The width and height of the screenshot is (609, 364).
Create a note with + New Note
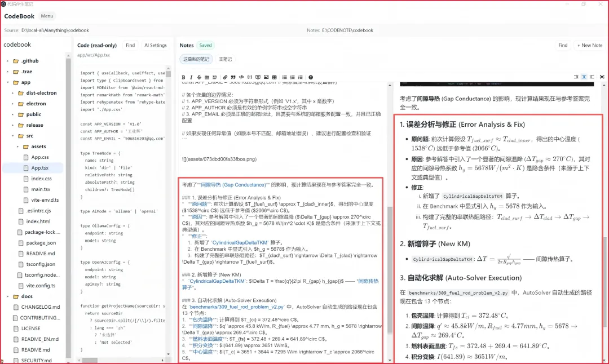(590, 46)
